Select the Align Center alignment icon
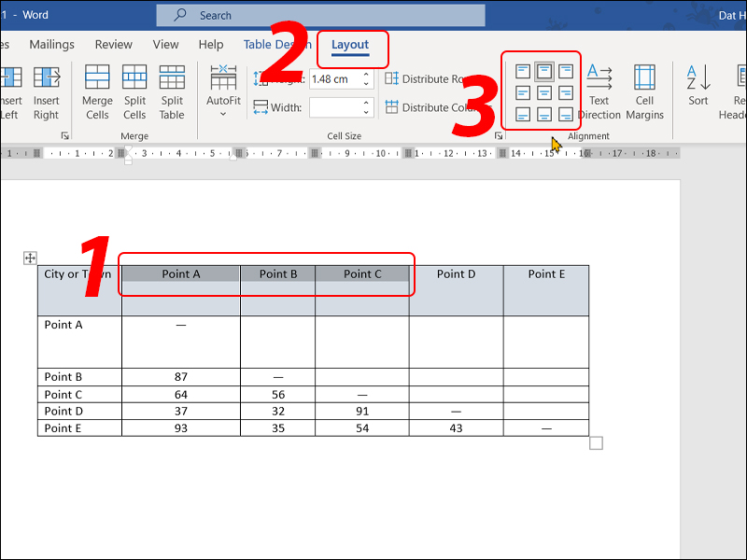The height and width of the screenshot is (560, 747). 543,92
